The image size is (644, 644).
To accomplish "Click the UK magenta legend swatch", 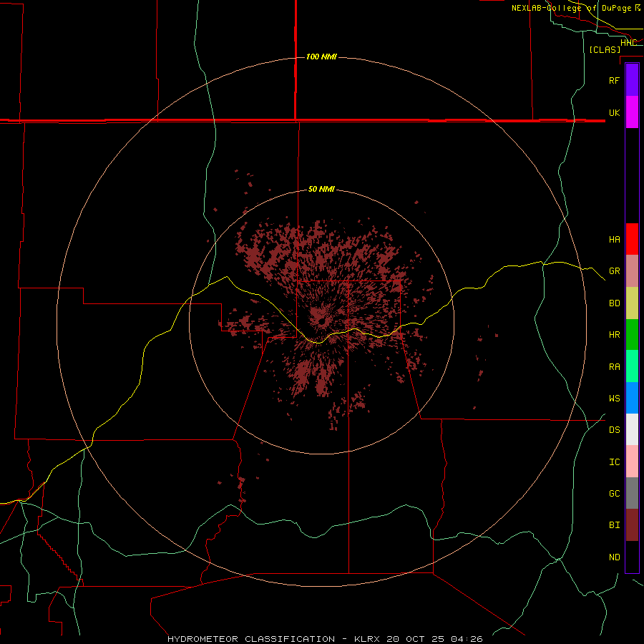I will coord(632,112).
